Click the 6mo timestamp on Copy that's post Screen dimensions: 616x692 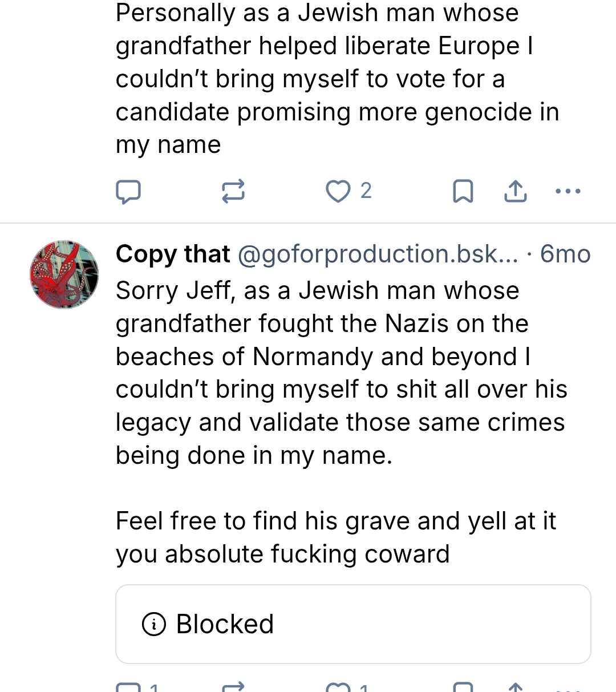565,254
